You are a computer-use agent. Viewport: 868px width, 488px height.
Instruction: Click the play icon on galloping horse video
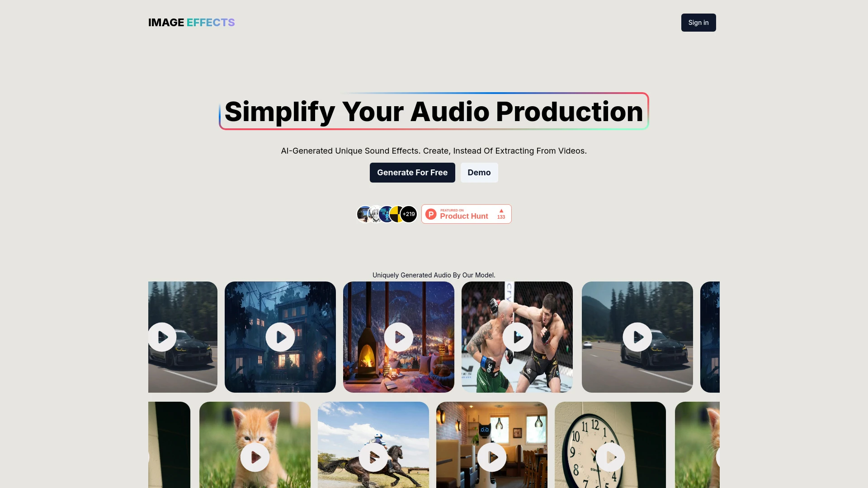(373, 457)
